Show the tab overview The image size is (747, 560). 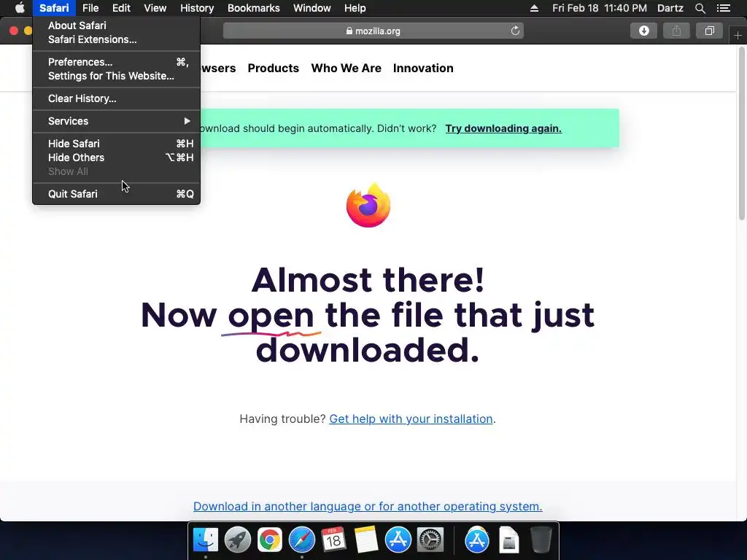(709, 31)
